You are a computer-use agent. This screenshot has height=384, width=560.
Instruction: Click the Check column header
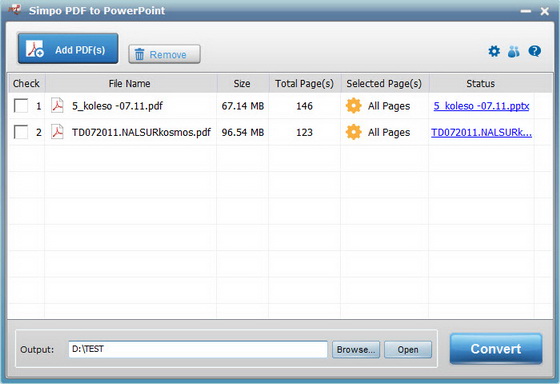tap(26, 84)
